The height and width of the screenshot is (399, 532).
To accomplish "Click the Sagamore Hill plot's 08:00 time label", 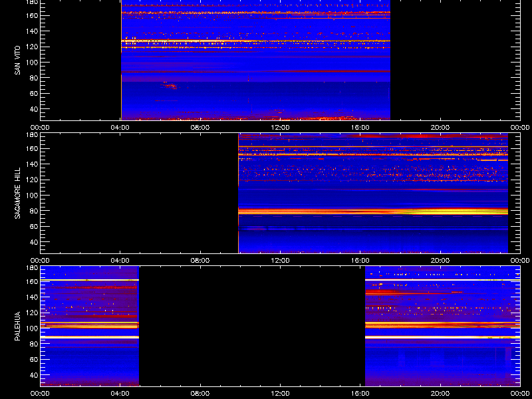I will coord(200,261).
